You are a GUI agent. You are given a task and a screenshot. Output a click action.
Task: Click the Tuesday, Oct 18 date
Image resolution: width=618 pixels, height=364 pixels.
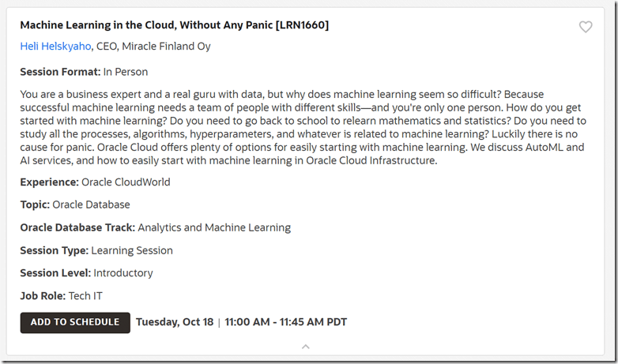point(175,322)
